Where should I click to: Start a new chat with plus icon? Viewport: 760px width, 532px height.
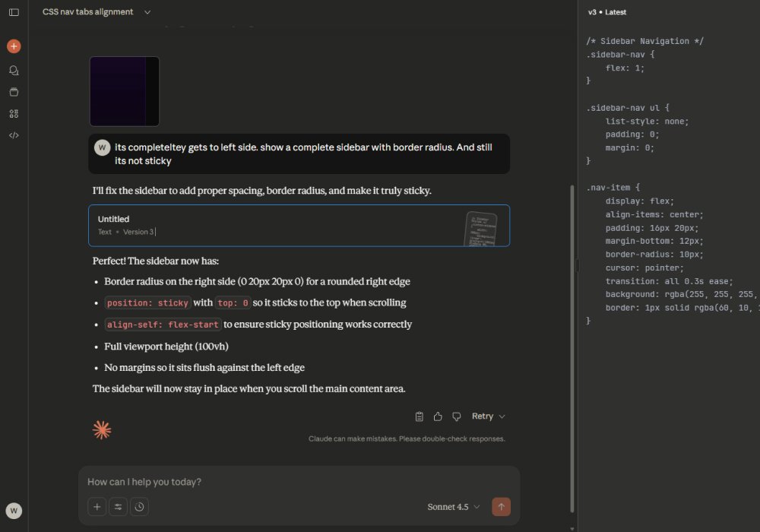point(14,46)
